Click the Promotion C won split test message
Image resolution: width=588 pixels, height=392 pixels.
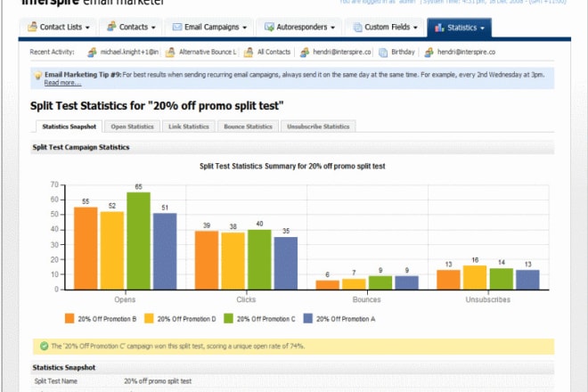point(178,346)
